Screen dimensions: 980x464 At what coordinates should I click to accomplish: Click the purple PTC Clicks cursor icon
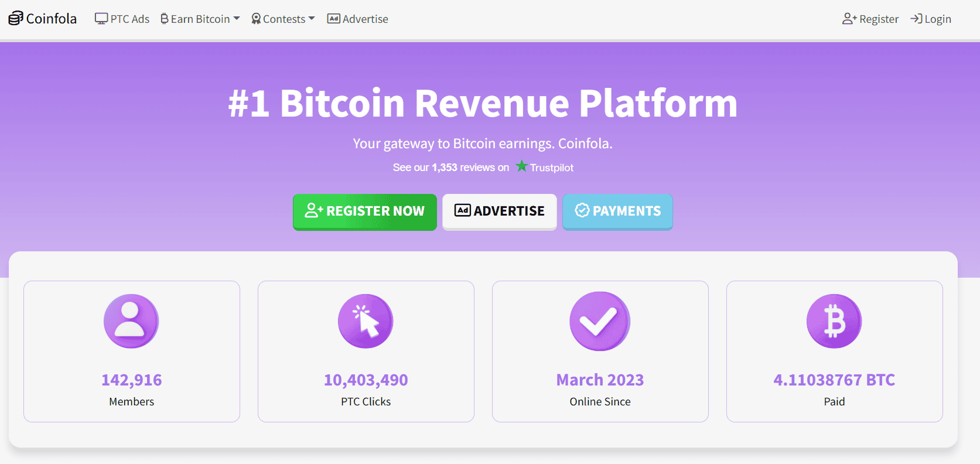point(366,321)
